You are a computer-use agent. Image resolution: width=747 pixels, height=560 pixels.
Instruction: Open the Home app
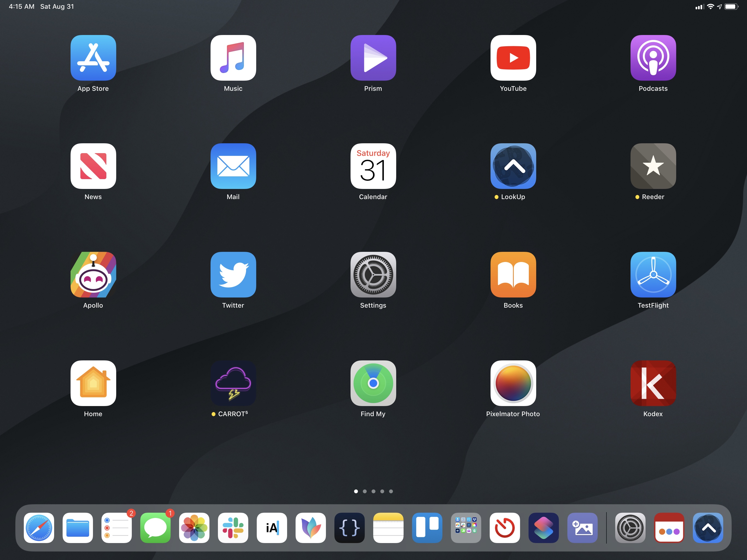point(93,383)
